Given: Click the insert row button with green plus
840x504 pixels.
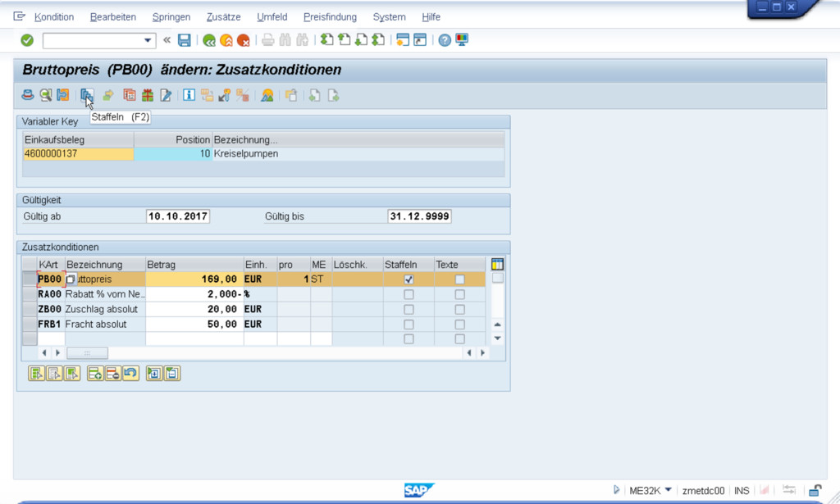Looking at the screenshot, I should pos(95,374).
